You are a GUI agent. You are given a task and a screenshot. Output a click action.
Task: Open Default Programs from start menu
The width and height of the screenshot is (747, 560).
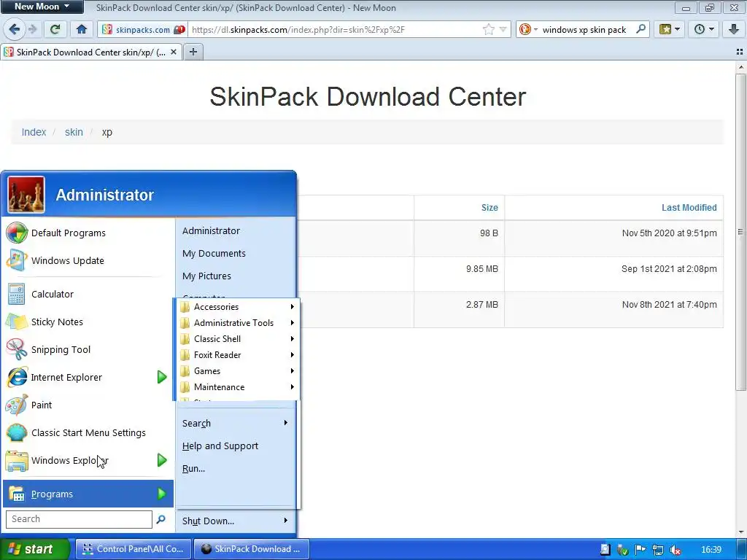88,233
